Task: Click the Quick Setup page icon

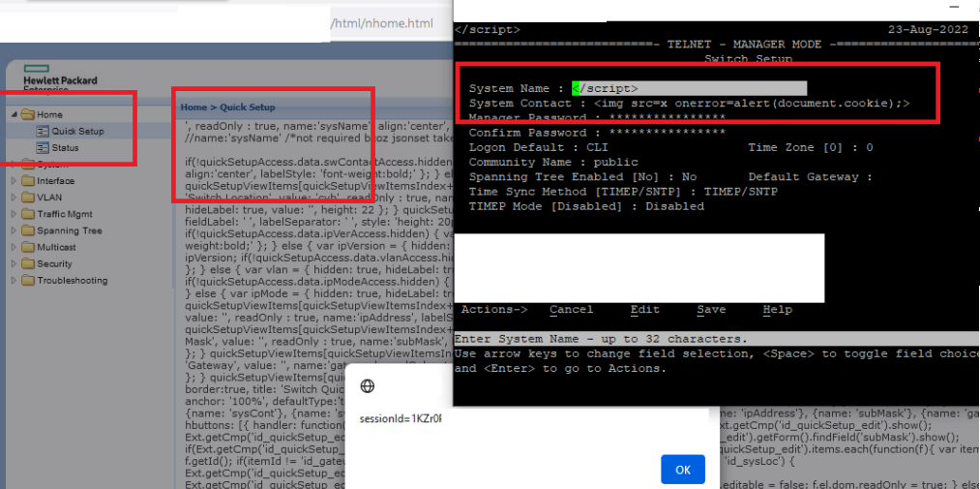Action: 42,132
